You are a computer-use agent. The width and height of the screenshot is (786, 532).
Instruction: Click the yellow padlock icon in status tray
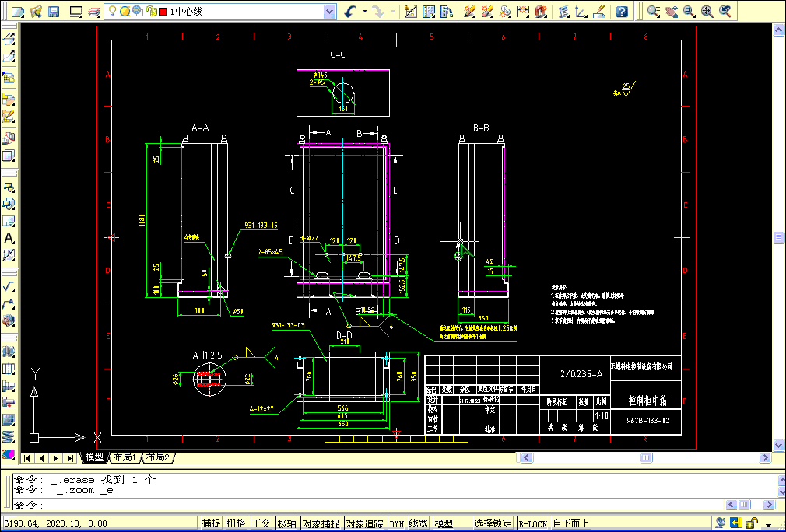(x=752, y=523)
